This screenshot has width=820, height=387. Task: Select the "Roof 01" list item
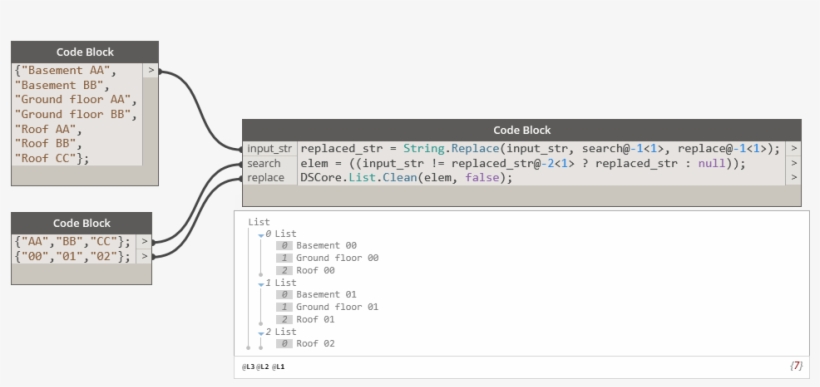pos(315,319)
